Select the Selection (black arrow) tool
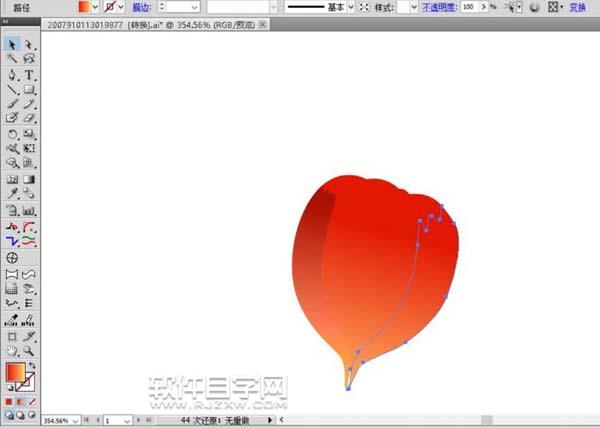Screen dimensions: 600x428 tap(12, 45)
